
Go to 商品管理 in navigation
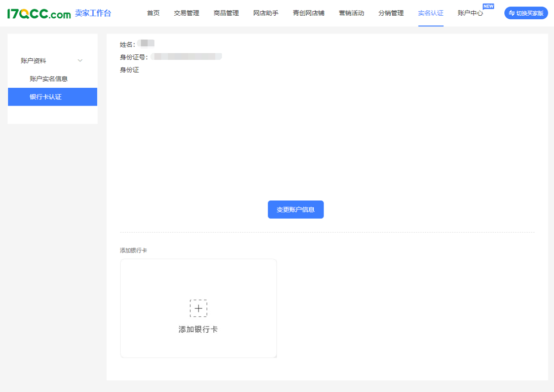pos(226,13)
